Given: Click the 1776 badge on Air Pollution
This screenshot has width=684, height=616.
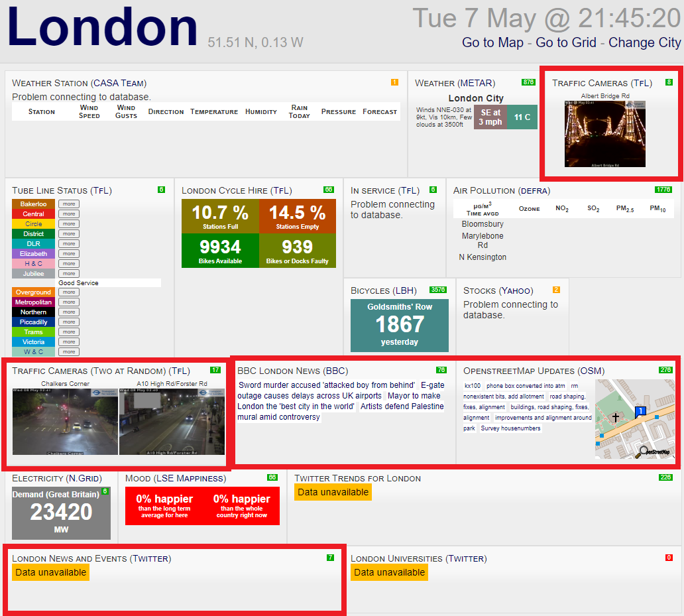Looking at the screenshot, I should point(663,190).
